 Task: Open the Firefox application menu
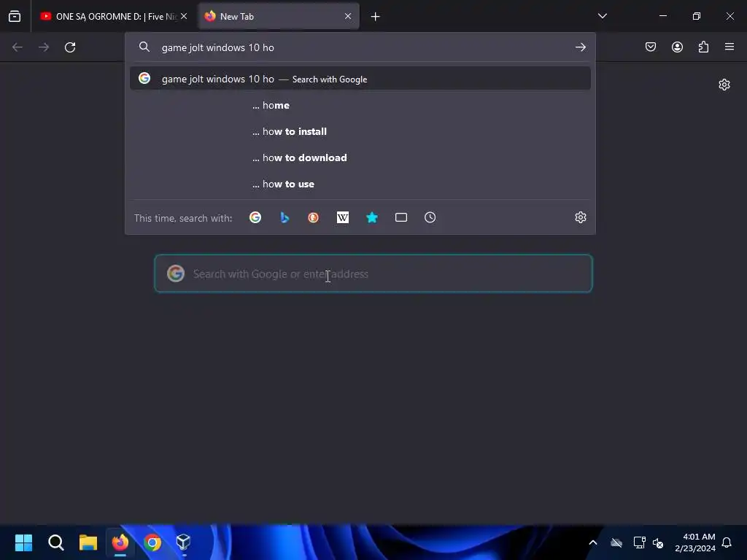tap(729, 47)
